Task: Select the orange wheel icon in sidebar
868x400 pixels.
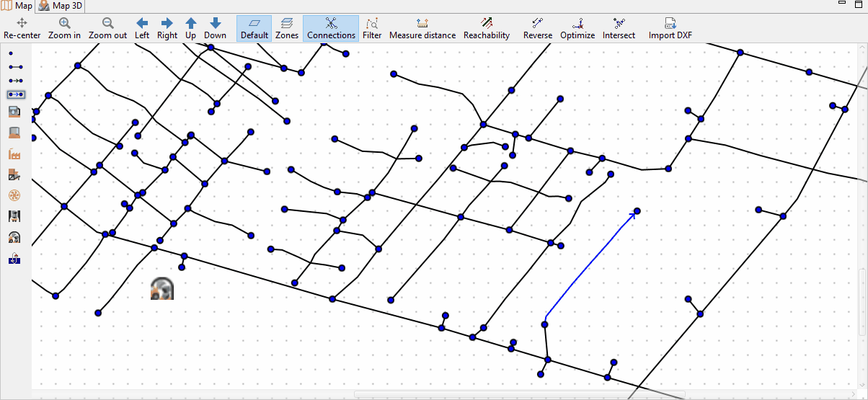Action: point(14,195)
